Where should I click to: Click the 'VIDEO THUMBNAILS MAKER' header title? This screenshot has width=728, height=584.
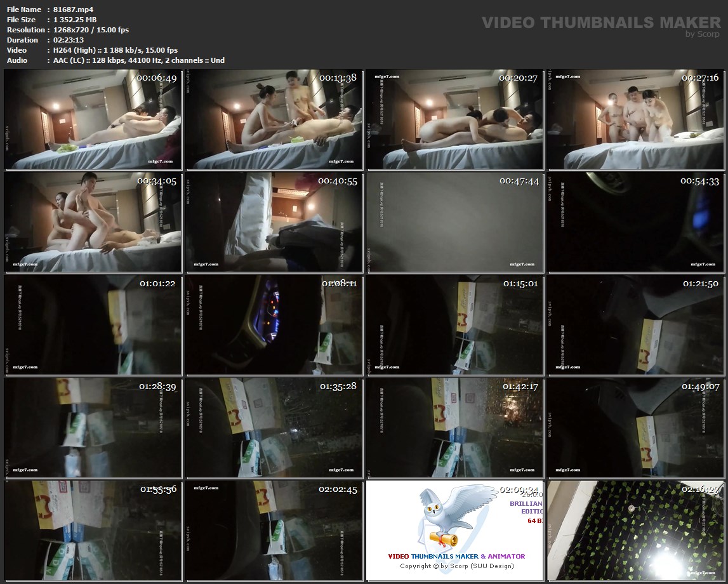(x=601, y=22)
